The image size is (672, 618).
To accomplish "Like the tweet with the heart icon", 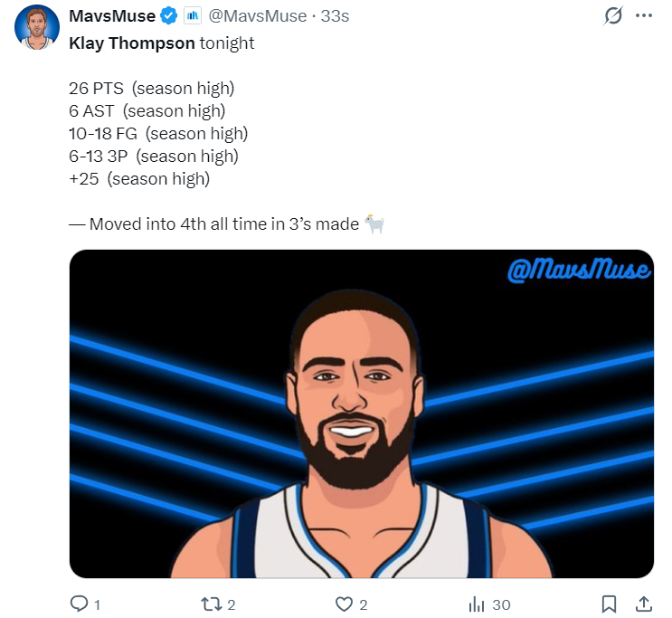I will pyautogui.click(x=344, y=604).
